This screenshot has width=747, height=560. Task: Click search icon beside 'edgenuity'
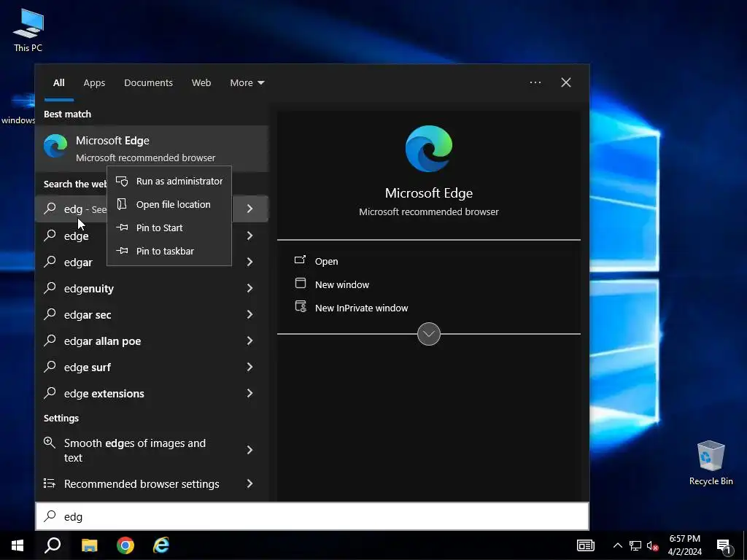(x=50, y=287)
